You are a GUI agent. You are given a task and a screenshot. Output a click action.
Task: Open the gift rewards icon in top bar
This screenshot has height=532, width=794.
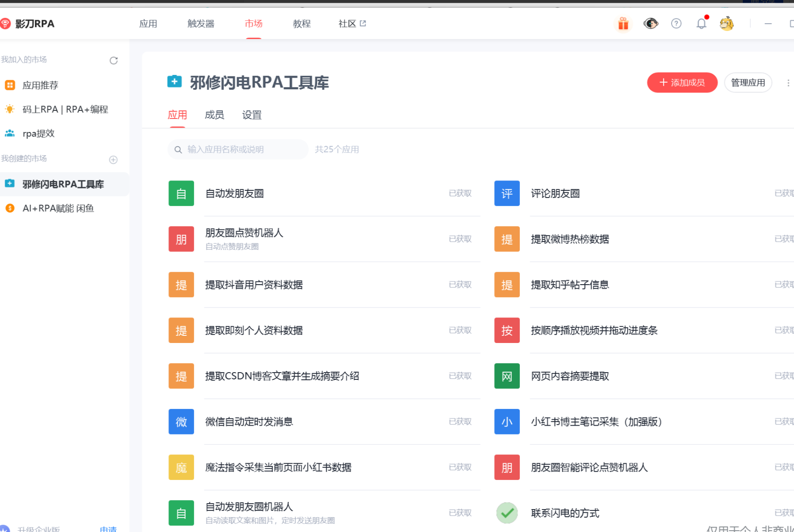tap(623, 23)
